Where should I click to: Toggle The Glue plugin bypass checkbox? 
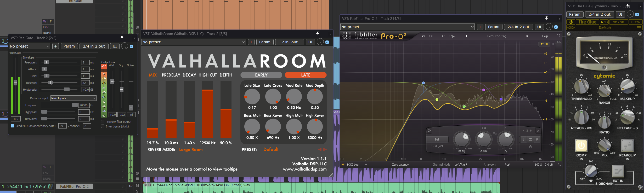point(637,14)
